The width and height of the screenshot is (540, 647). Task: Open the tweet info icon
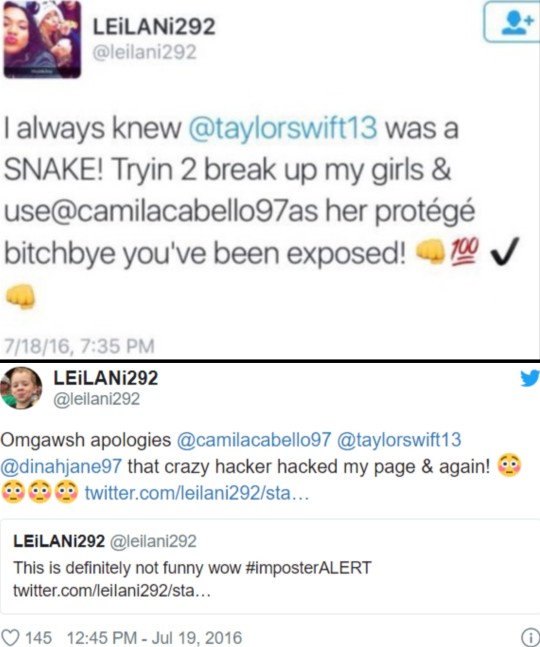(531, 638)
